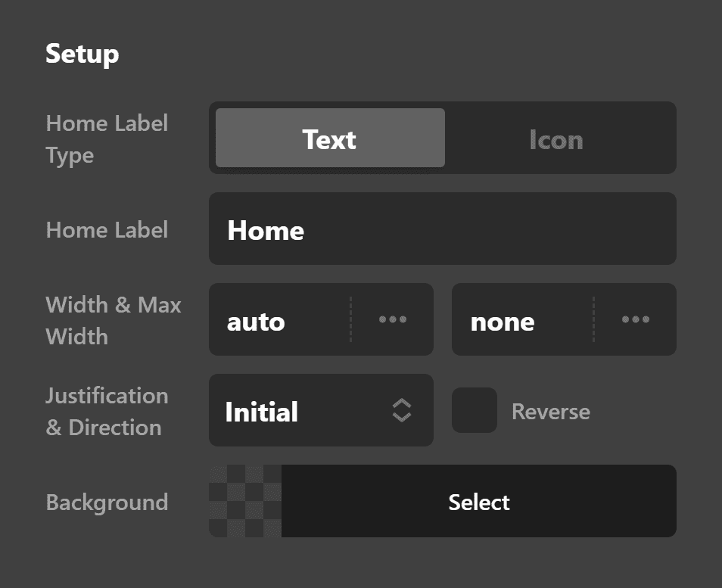Open the Justification dropdown showing Initial
Image resolution: width=722 pixels, height=588 pixels.
click(321, 410)
